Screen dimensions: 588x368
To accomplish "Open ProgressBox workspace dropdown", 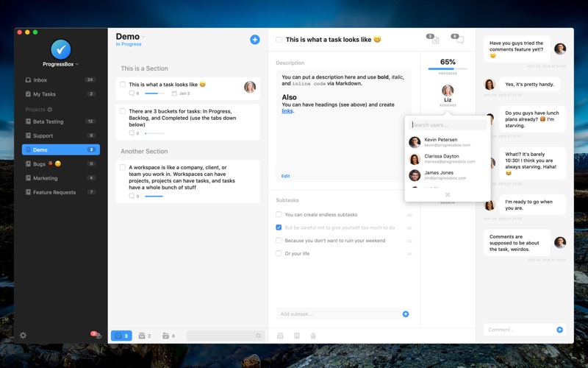I will pyautogui.click(x=61, y=64).
